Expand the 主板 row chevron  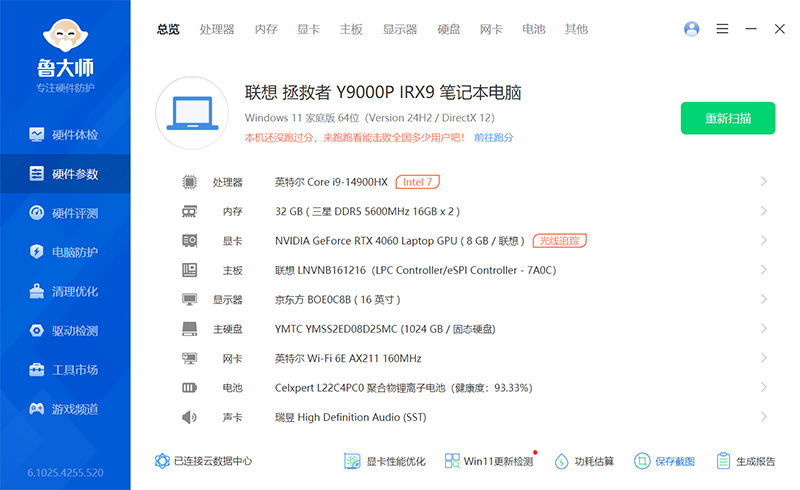764,270
